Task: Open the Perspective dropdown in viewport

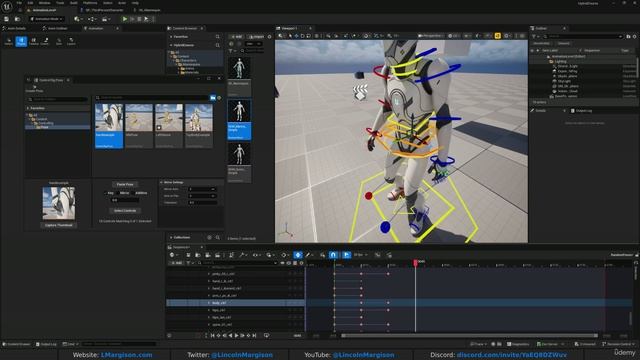Action: [431, 36]
